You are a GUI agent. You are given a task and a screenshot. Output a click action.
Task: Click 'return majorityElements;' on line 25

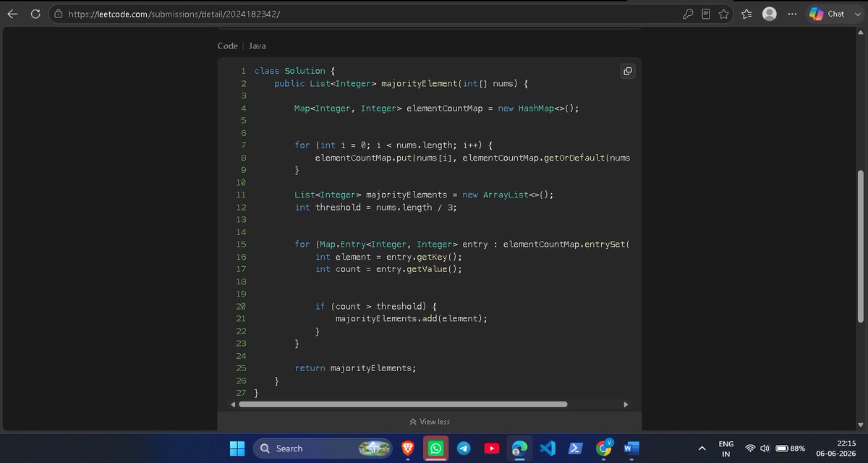click(x=356, y=368)
